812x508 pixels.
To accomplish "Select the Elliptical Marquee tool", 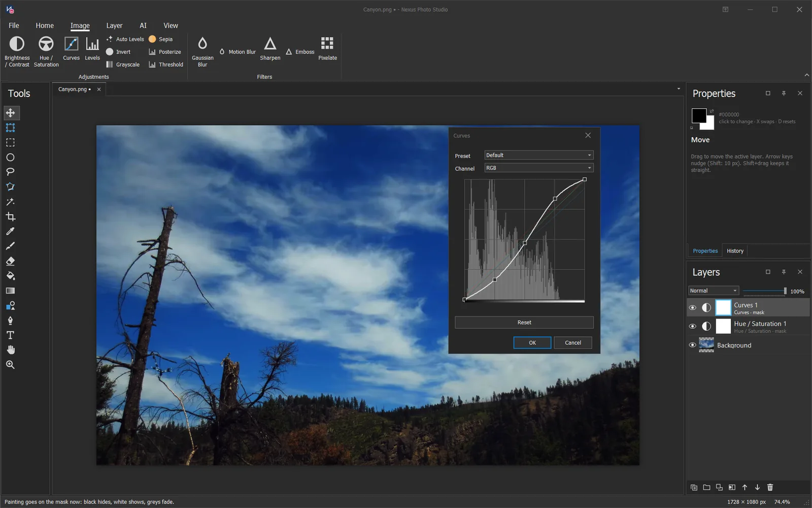I will [10, 157].
